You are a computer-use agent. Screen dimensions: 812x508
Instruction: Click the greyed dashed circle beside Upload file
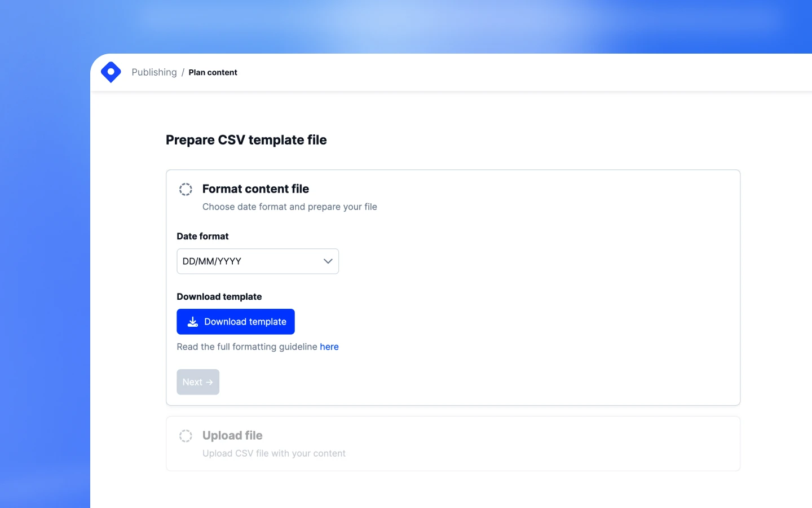pos(186,435)
